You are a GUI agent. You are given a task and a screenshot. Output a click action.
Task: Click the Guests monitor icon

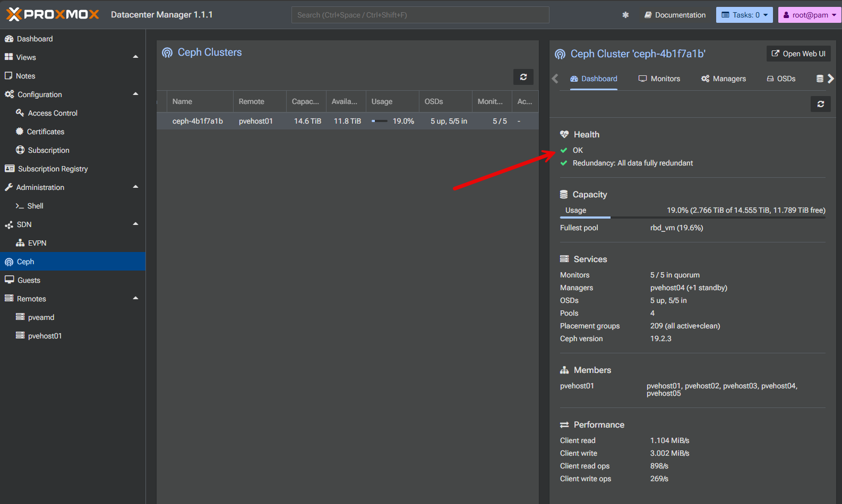(9, 280)
